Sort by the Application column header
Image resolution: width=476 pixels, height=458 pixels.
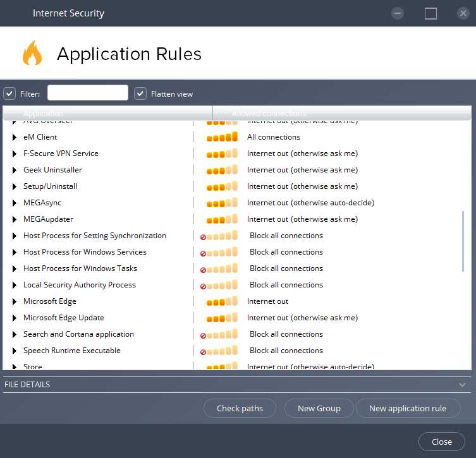coord(107,113)
